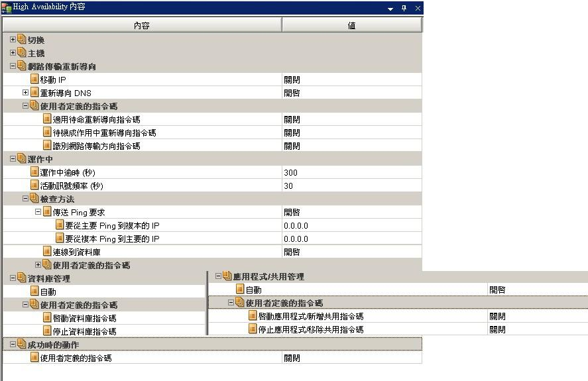Click the 識別網路傳輸方向指令碼 icon
Viewport: 588px width, 381px height.
pos(47,145)
